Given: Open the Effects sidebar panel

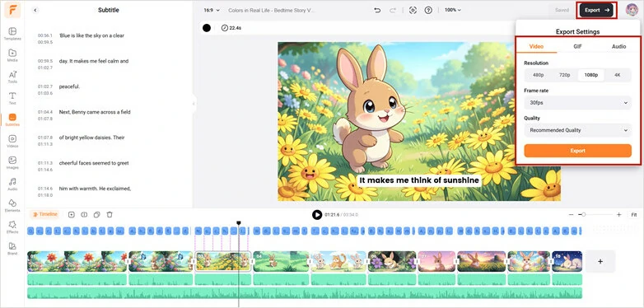Looking at the screenshot, I should tap(12, 226).
